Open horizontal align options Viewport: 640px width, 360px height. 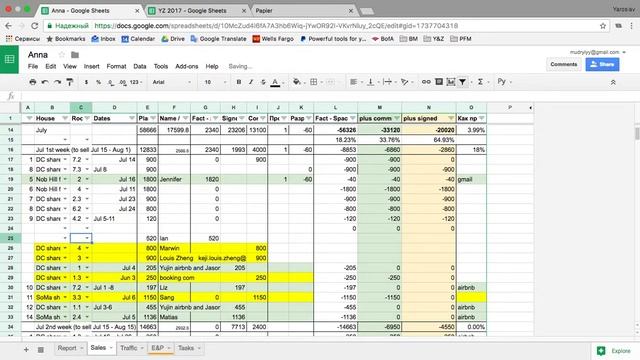(x=354, y=82)
